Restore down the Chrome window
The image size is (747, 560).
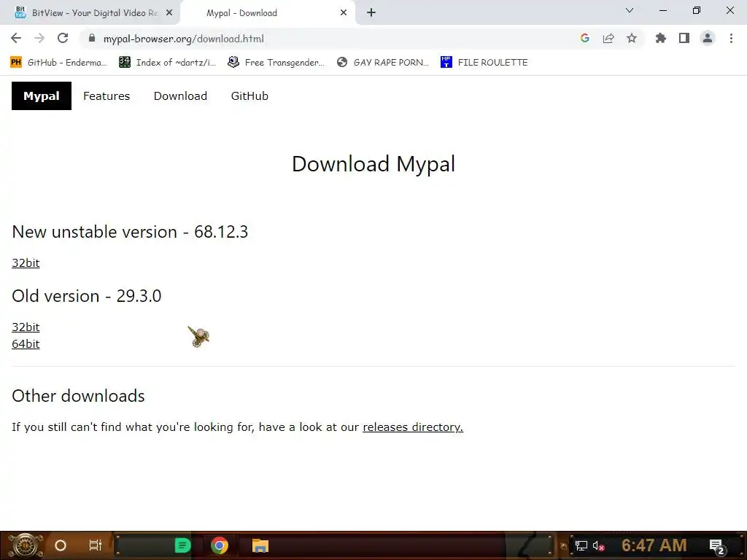[x=697, y=10]
